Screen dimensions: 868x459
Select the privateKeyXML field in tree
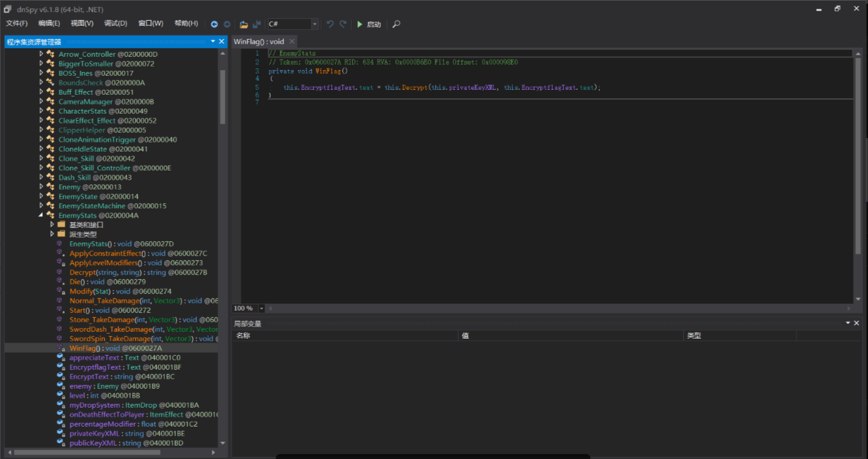pos(94,433)
